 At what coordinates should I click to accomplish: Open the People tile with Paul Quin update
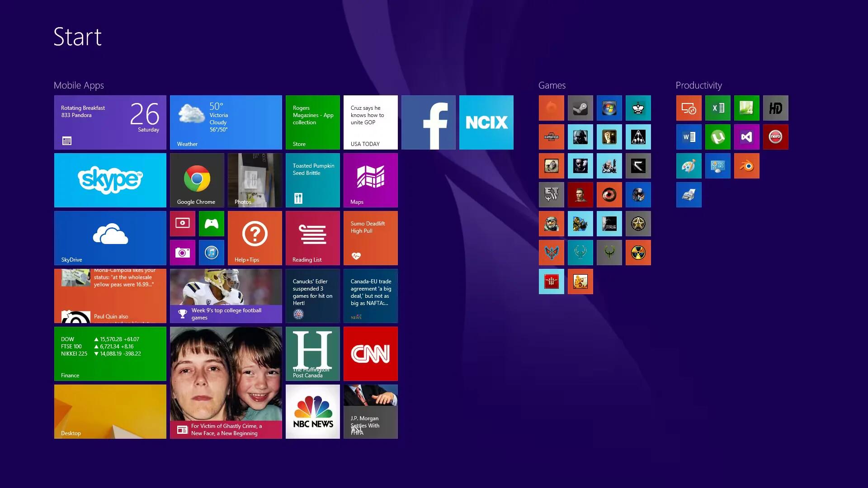(x=110, y=296)
